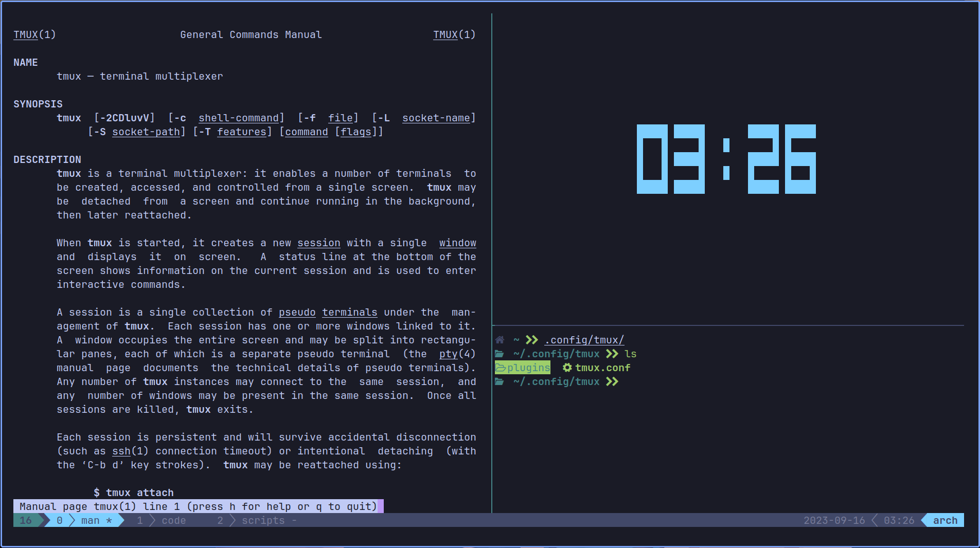Click the plugins directory entry

coord(523,368)
